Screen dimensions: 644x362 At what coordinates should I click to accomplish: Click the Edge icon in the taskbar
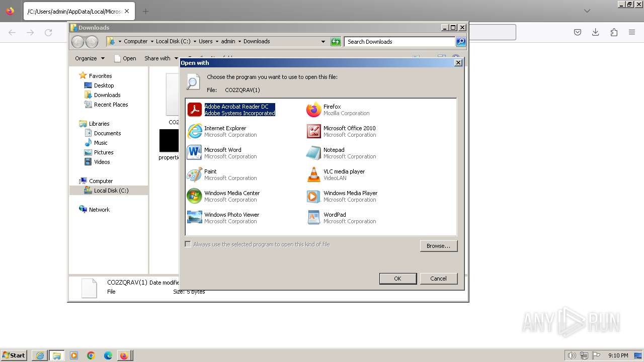[x=108, y=355]
